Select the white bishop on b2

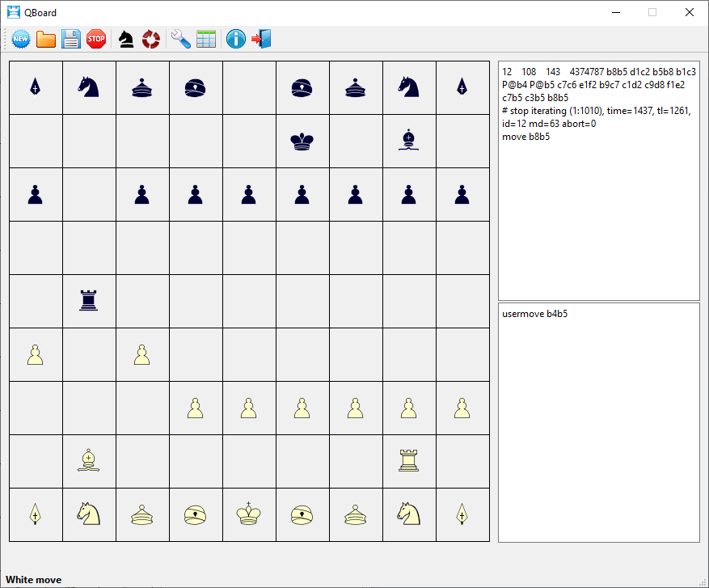tap(89, 460)
